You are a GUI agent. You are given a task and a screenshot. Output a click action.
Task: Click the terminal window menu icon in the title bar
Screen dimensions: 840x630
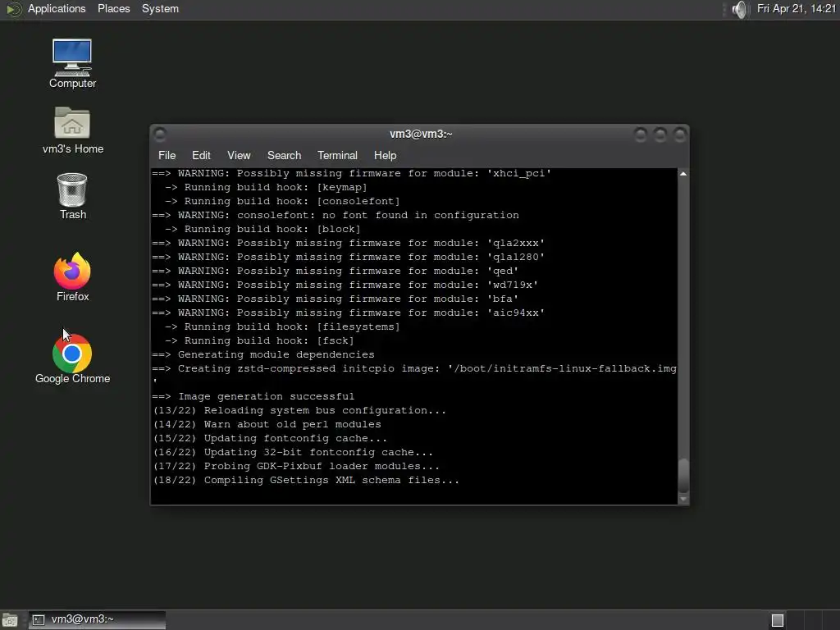pos(160,134)
